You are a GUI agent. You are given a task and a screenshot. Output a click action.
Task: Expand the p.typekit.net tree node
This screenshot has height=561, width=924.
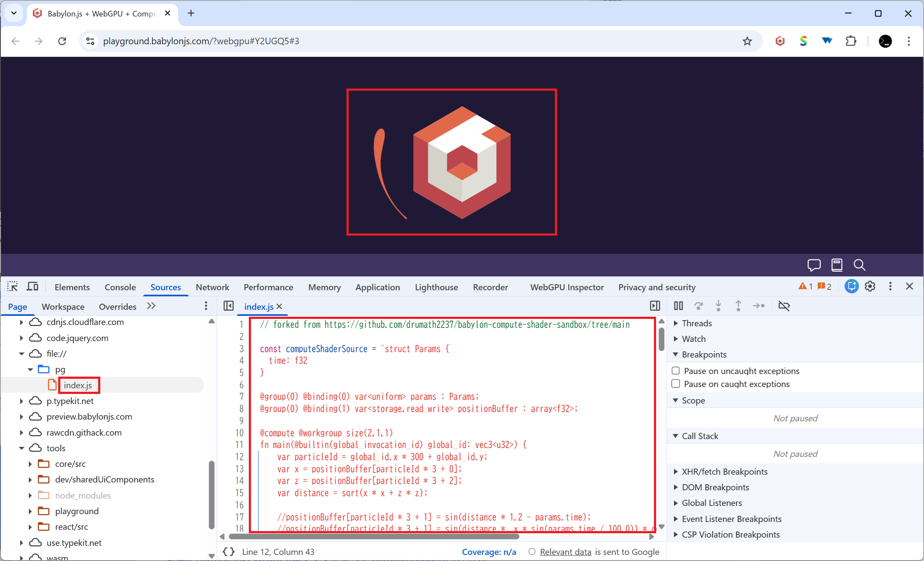21,401
